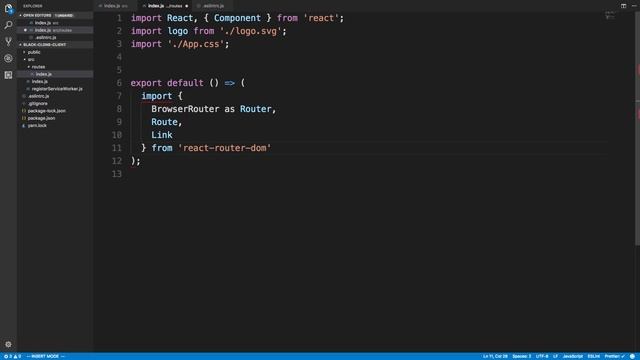Click the 'import' keyword on line 7

(157, 96)
